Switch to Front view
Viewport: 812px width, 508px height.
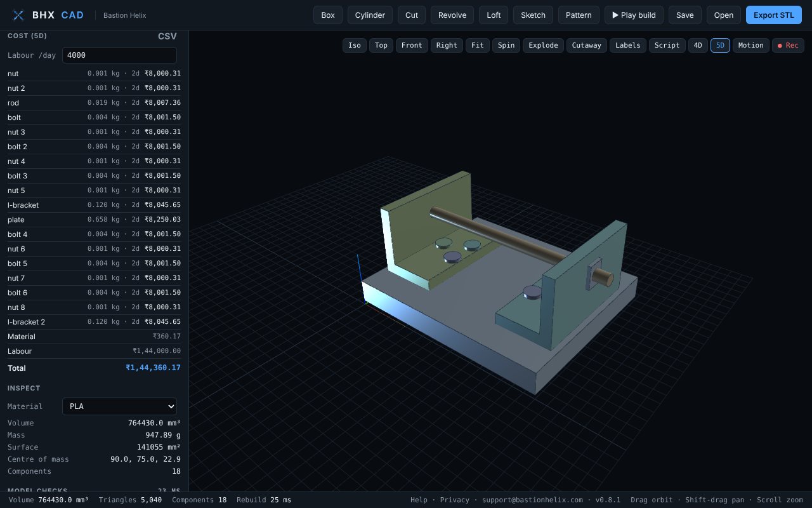point(412,45)
